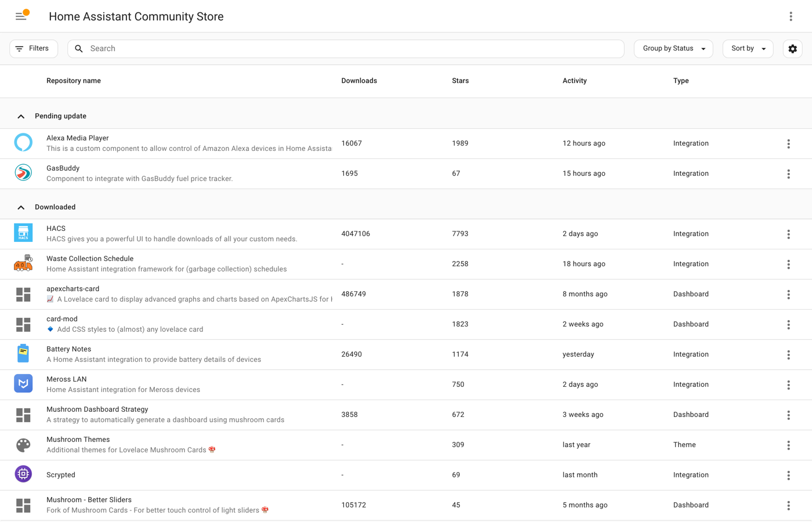Click the Theme type label for Mushroom Themes

(684, 445)
